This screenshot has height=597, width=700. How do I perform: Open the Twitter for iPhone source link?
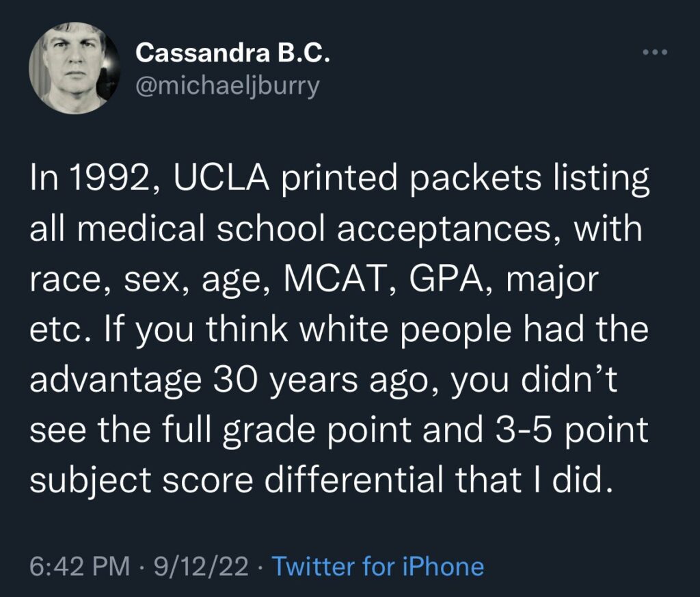(x=378, y=566)
